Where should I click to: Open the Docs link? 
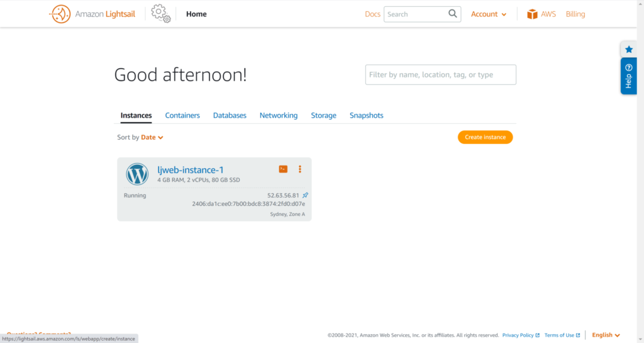point(372,14)
